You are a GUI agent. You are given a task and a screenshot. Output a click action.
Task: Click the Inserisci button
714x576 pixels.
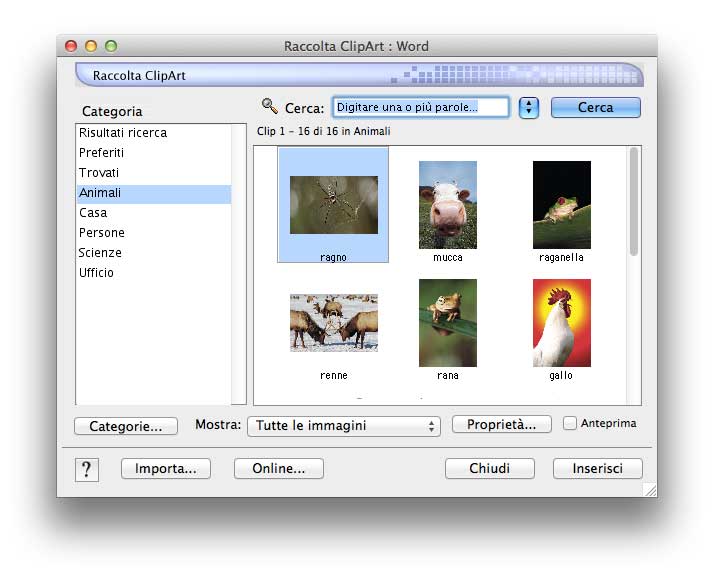[597, 469]
